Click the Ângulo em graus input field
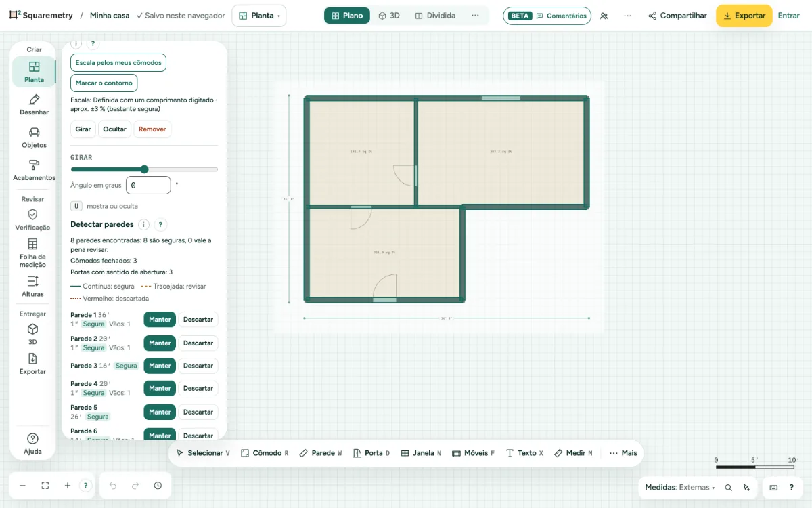 (148, 185)
